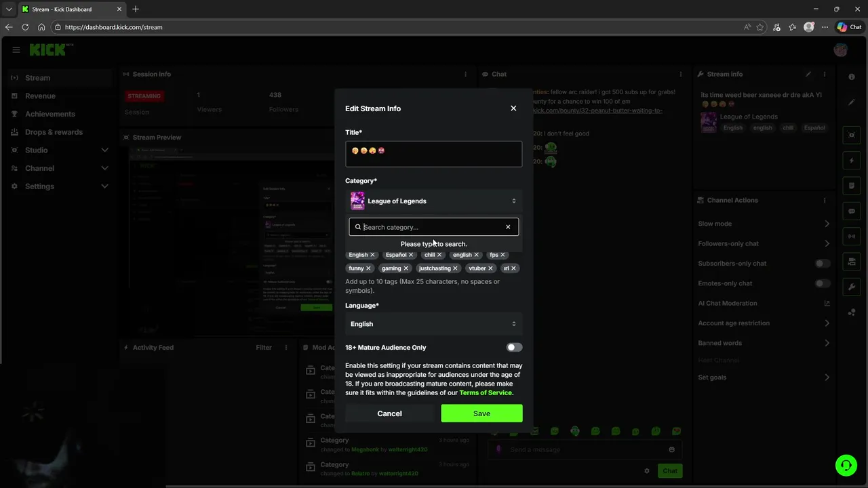Toggle Subscribers-only chat
This screenshot has width=868, height=488.
point(822,264)
